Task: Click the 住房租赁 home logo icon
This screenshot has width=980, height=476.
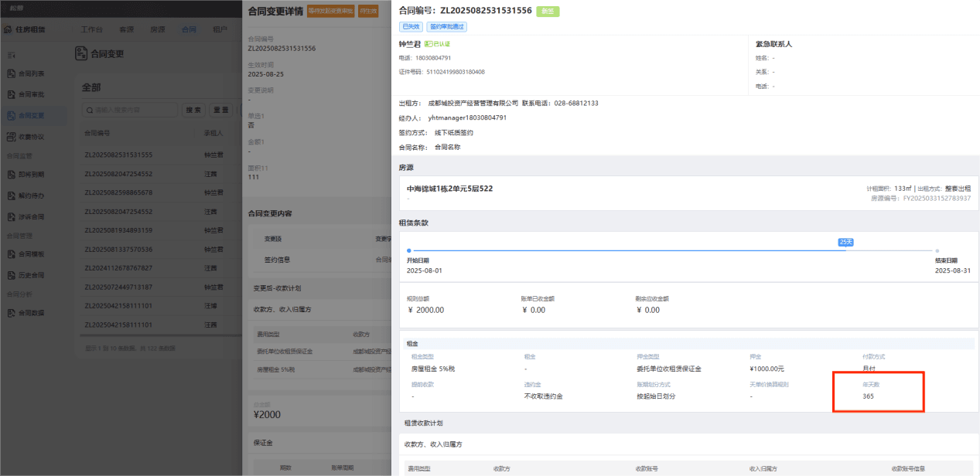Action: (8, 30)
